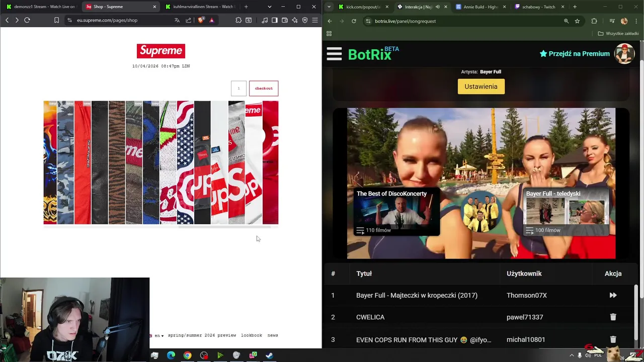Open Microsoft Edge from the taskbar
The image size is (644, 362).
[x=171, y=355]
